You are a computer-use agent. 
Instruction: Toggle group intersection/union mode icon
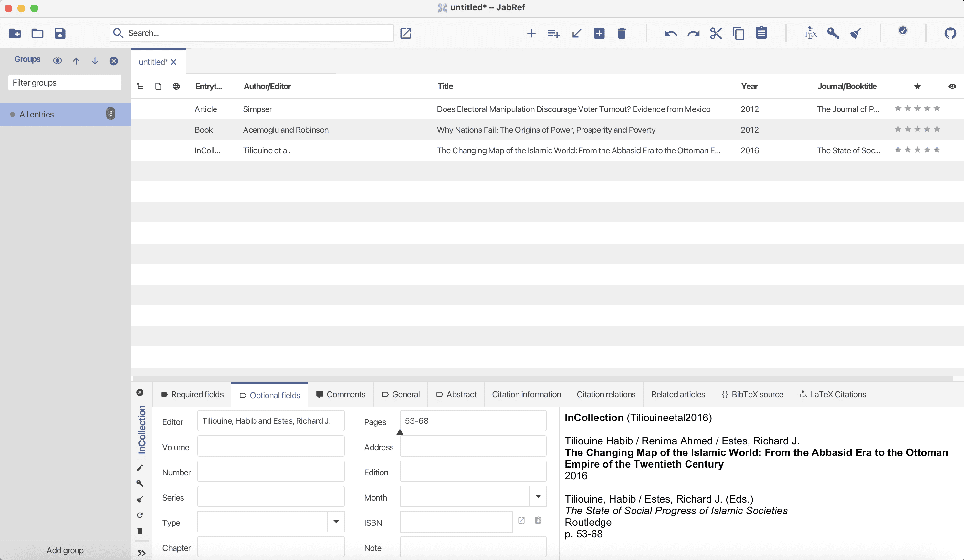coord(58,61)
